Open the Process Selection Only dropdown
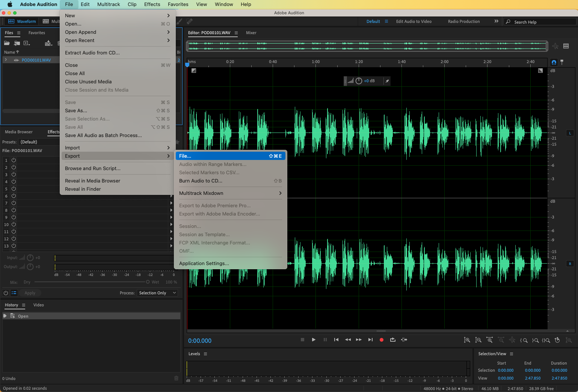Viewport: 578px width, 392px height. point(158,293)
